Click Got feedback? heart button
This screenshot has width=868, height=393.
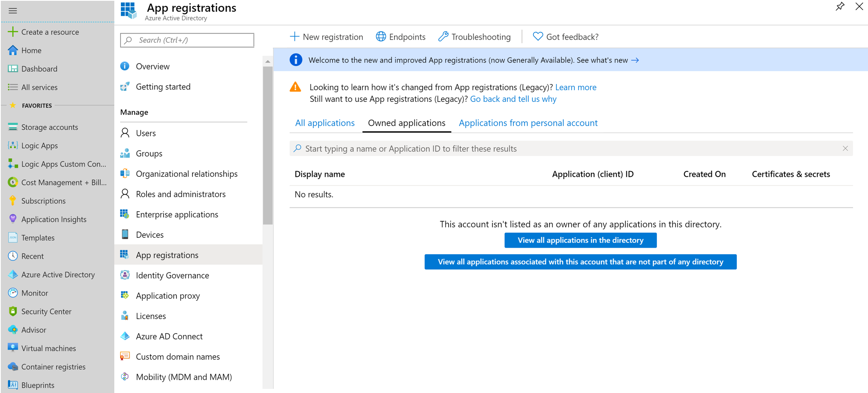566,37
